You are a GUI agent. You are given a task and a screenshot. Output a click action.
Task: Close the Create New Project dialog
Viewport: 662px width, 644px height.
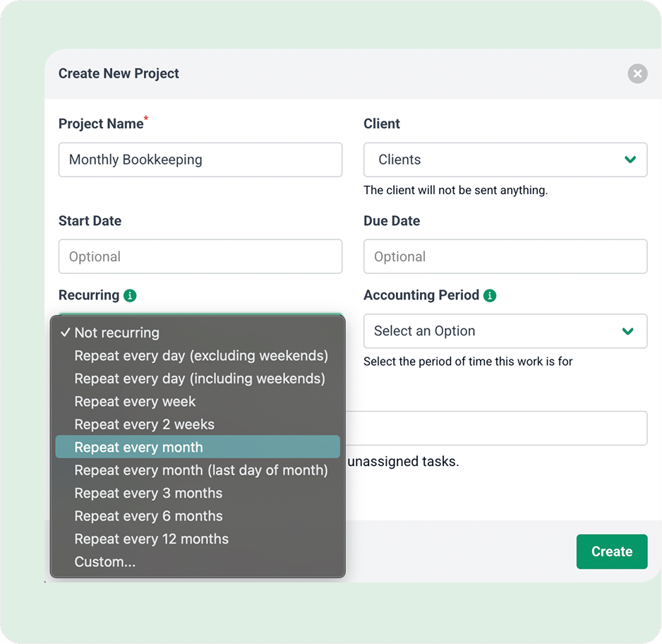[x=637, y=74]
